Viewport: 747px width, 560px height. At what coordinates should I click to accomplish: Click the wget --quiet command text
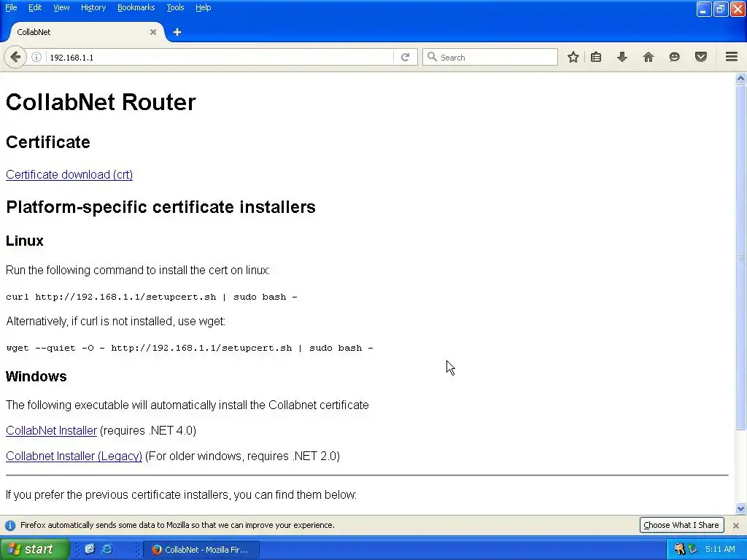[x=190, y=348]
